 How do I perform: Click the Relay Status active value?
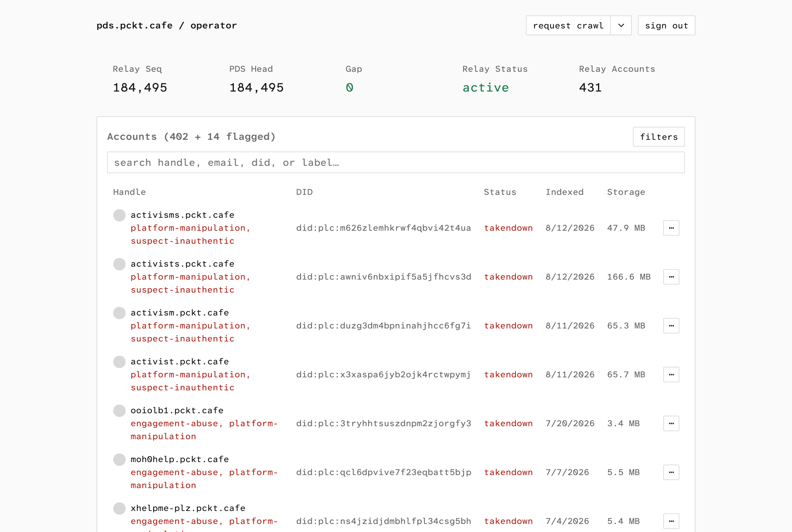click(486, 88)
